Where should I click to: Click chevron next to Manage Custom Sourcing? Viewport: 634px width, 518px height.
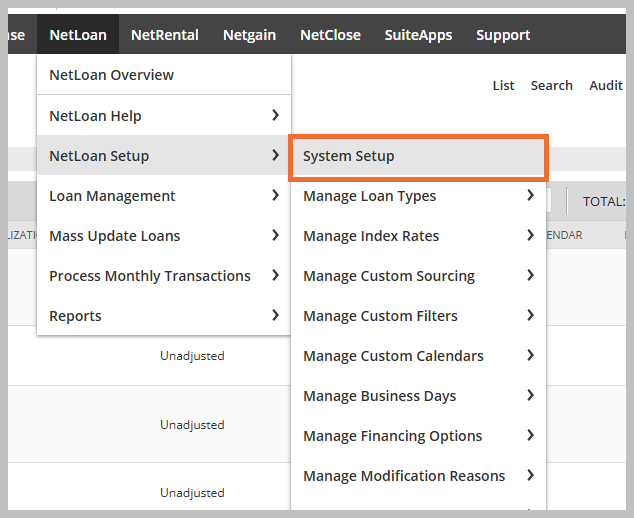(x=530, y=275)
